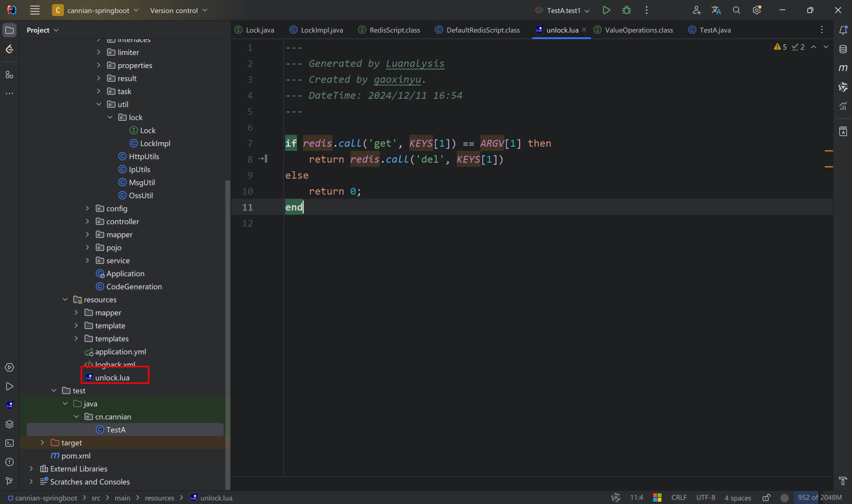Open the Notifications bell panel
Image resolution: width=852 pixels, height=504 pixels.
[843, 30]
